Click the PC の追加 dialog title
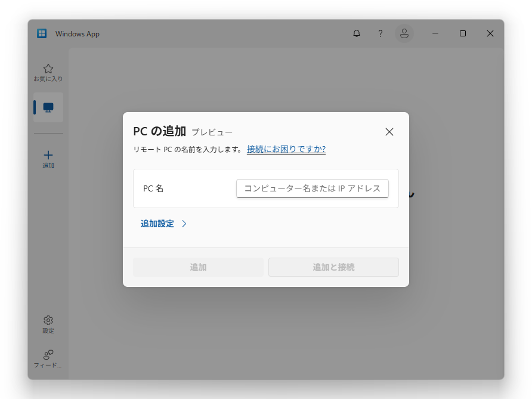This screenshot has height=399, width=532. pos(159,131)
